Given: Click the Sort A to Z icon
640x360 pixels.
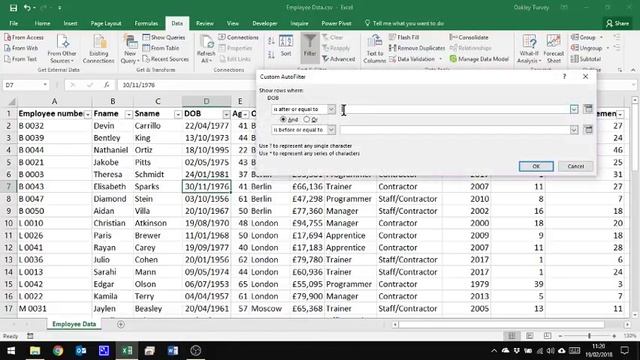Looking at the screenshot, I should coord(271,41).
